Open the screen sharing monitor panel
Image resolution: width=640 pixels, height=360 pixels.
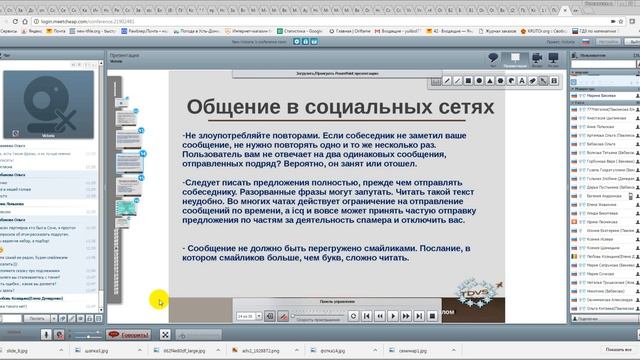(x=553, y=59)
